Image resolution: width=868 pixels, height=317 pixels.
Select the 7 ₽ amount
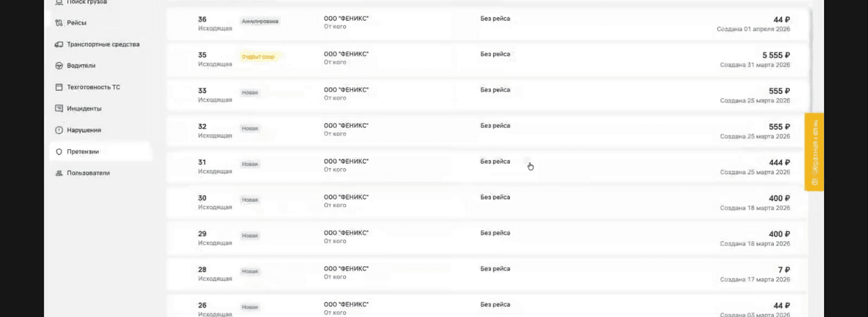(785, 270)
